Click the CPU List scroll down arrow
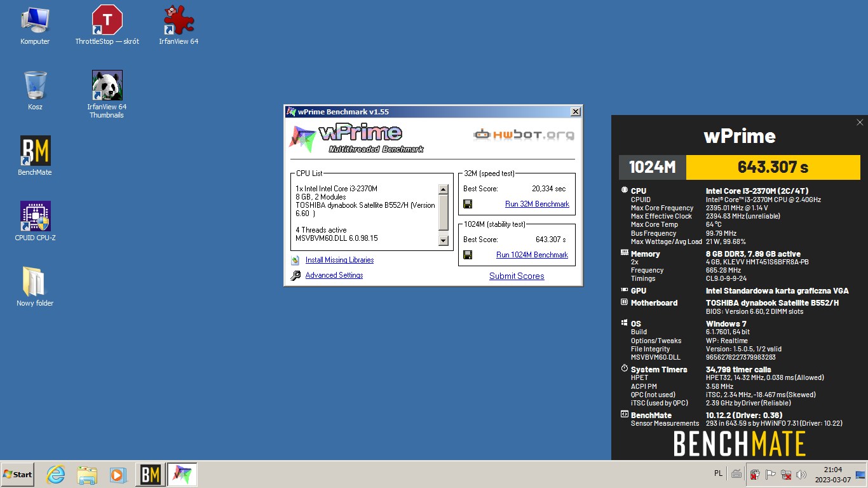Viewport: 868px width, 488px height. [444, 240]
